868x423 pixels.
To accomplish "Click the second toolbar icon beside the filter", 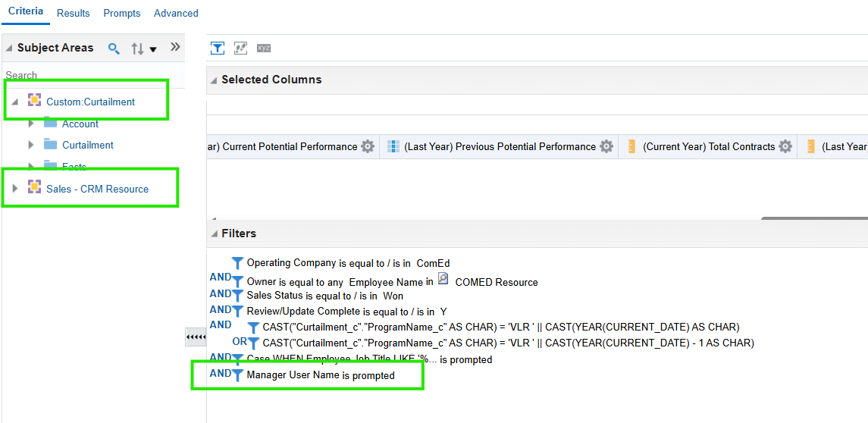I will 240,49.
